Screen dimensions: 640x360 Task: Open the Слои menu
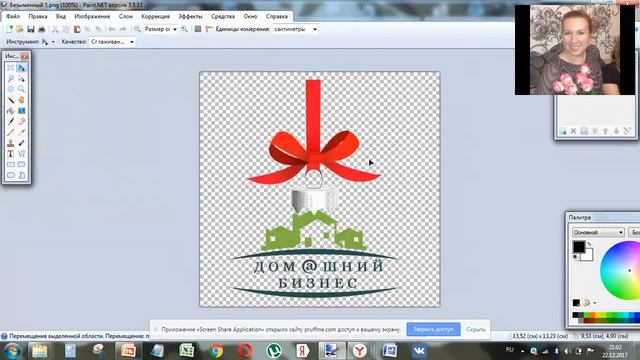(126, 16)
